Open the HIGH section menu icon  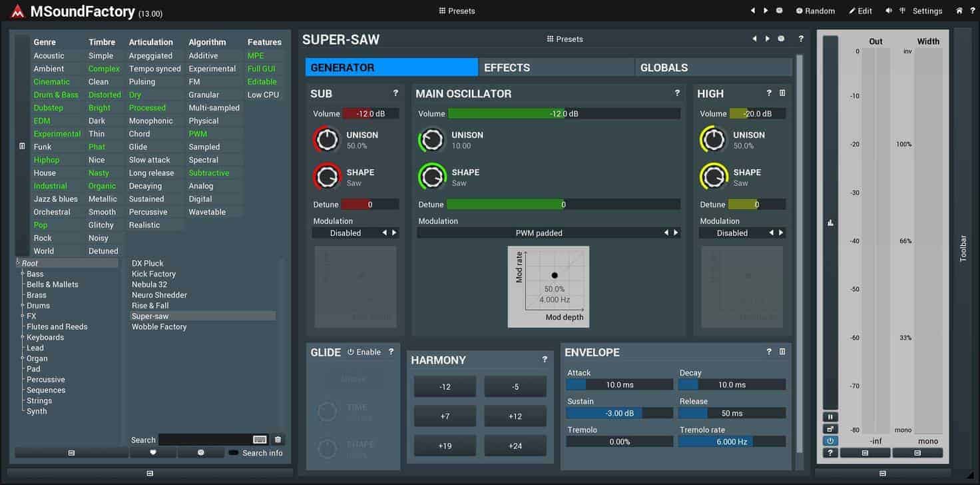(x=782, y=93)
